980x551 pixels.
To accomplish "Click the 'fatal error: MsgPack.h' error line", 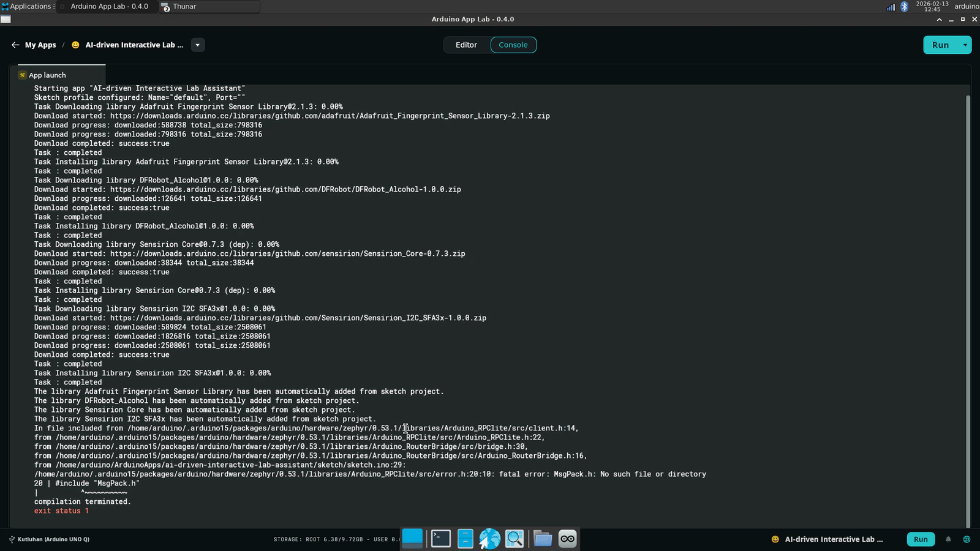I will pyautogui.click(x=370, y=474).
